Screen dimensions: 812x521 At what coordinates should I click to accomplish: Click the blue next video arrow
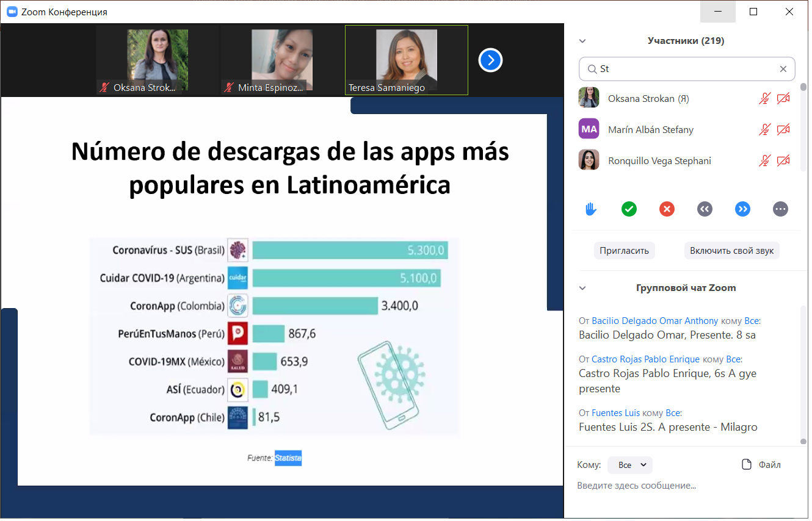pyautogui.click(x=490, y=60)
